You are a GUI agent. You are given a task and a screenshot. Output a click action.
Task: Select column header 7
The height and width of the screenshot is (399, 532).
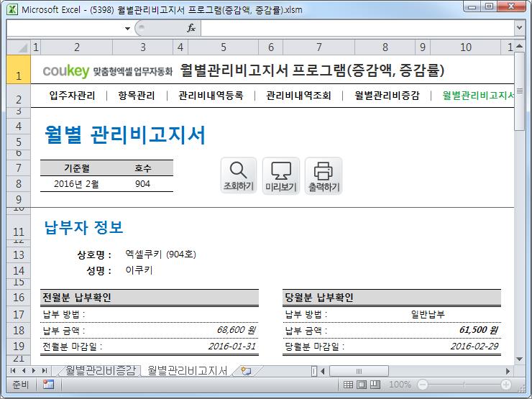click(319, 47)
